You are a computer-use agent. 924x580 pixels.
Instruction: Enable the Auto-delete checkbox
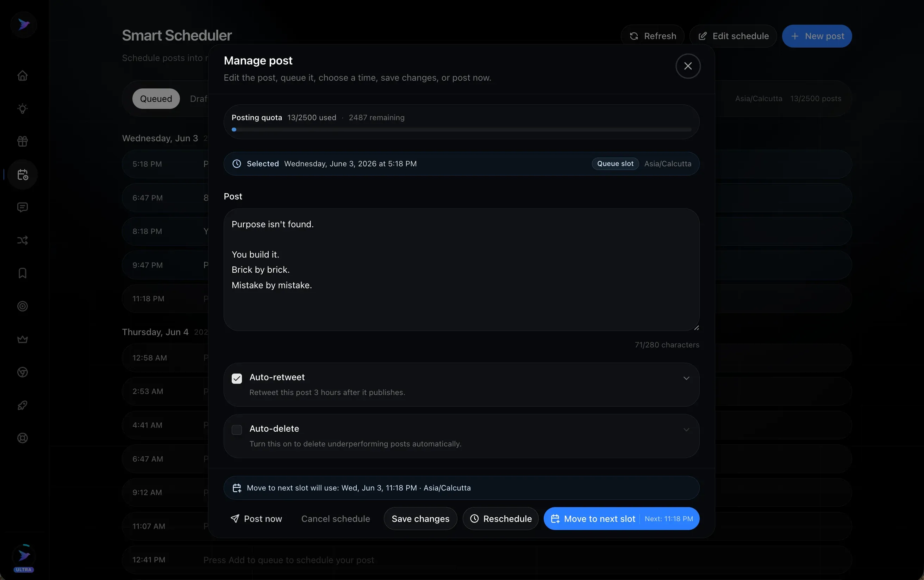(x=237, y=430)
